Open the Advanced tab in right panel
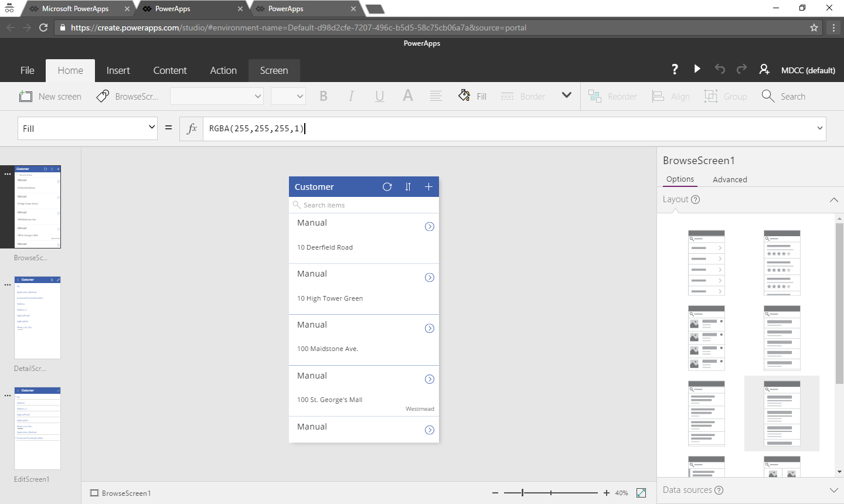Screen dimensions: 844x504 coord(730,179)
